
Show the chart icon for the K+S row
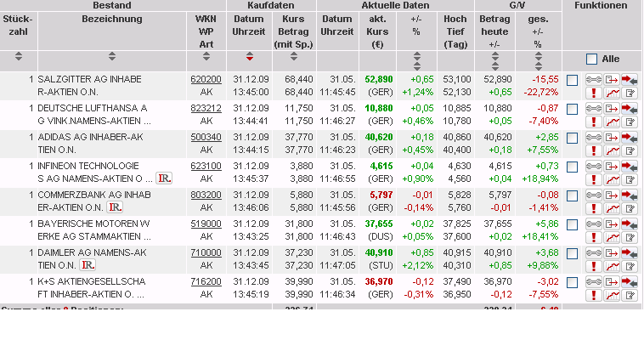tap(612, 296)
